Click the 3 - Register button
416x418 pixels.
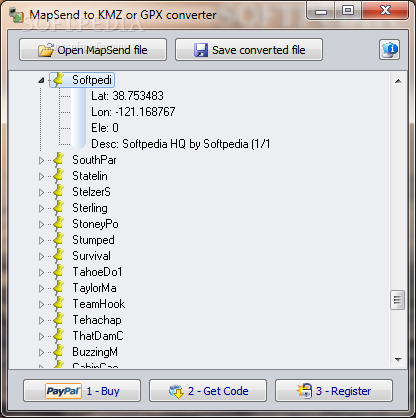point(334,391)
